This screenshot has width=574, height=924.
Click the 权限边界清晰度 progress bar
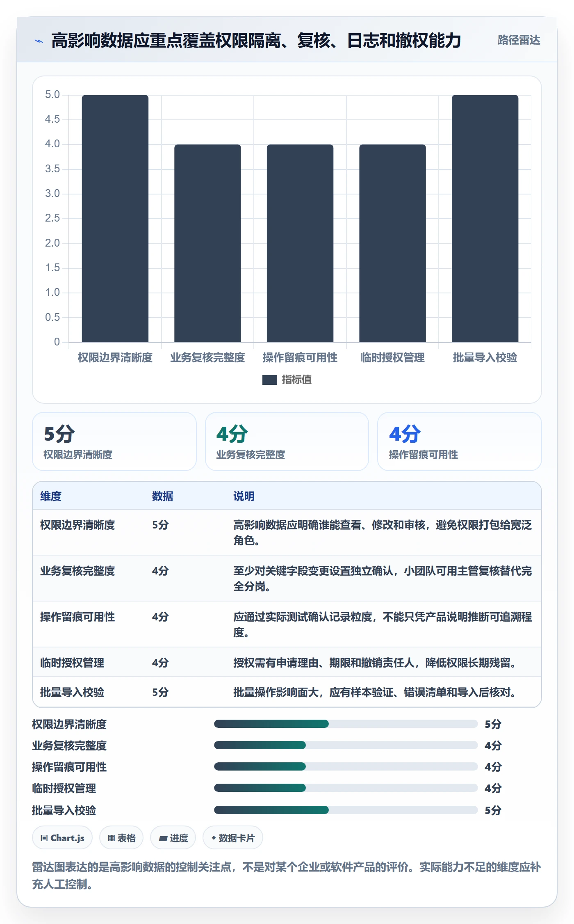pyautogui.click(x=346, y=724)
